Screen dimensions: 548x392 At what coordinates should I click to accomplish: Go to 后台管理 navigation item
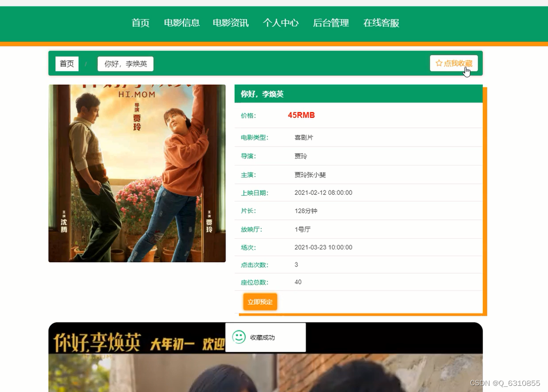tap(331, 23)
